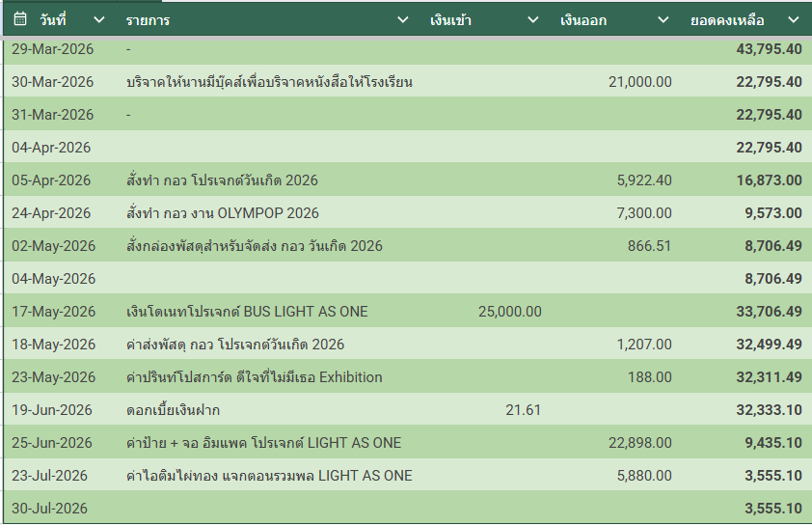Select outgoing amount 5,922.40
The width and height of the screenshot is (812, 525).
point(644,180)
